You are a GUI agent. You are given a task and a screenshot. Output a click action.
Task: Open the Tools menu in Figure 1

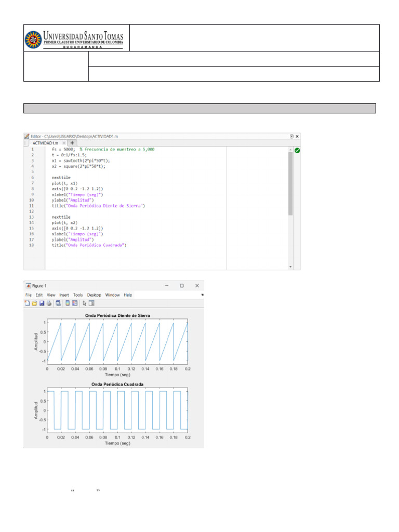pos(78,295)
